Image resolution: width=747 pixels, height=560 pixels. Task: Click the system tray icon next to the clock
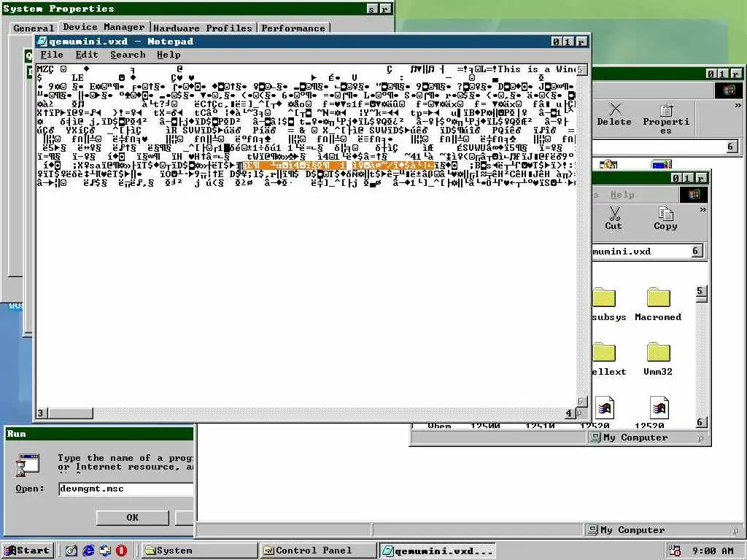(x=674, y=551)
